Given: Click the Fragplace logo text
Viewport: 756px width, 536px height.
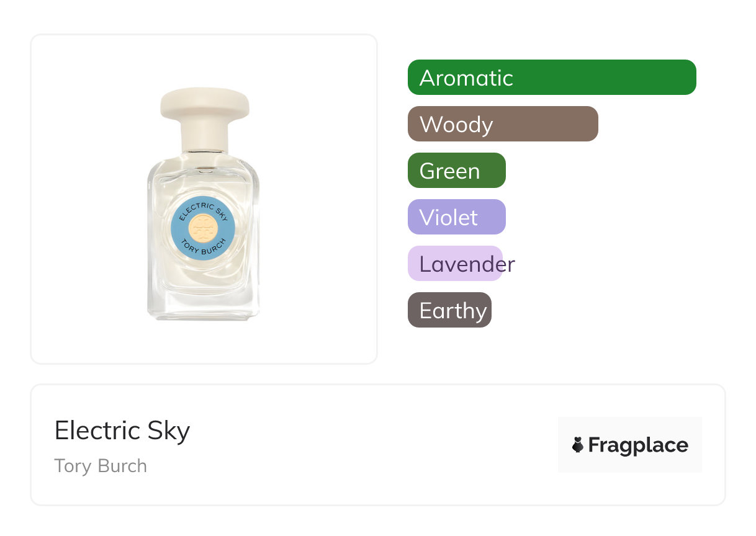Looking at the screenshot, I should [637, 445].
